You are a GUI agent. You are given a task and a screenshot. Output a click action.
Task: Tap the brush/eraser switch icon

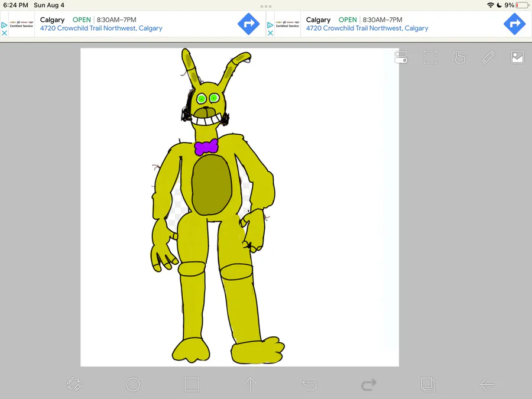tap(74, 384)
